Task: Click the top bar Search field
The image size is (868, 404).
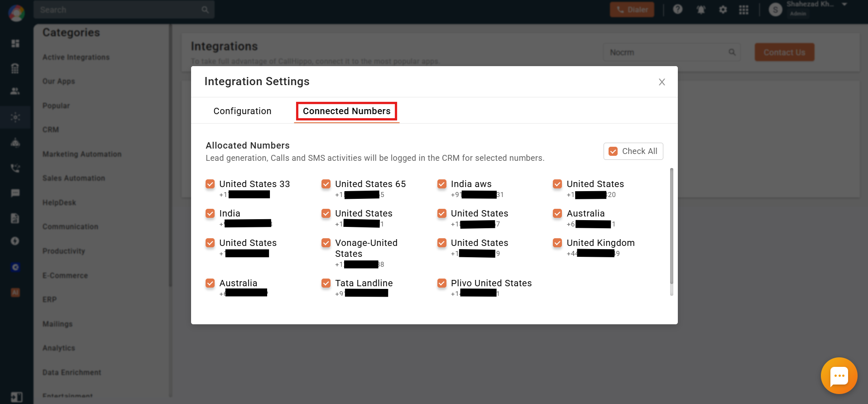Action: (x=124, y=10)
